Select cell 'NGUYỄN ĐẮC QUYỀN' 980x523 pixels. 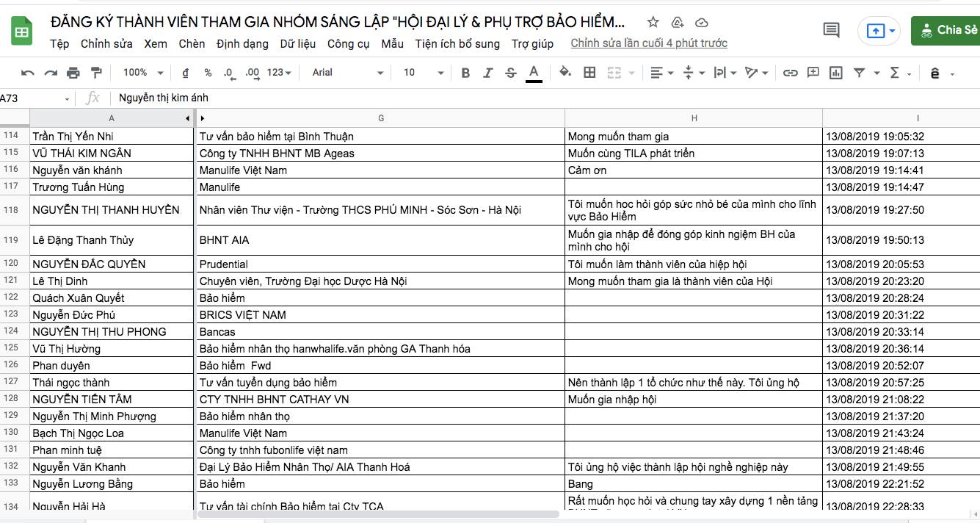(112, 264)
